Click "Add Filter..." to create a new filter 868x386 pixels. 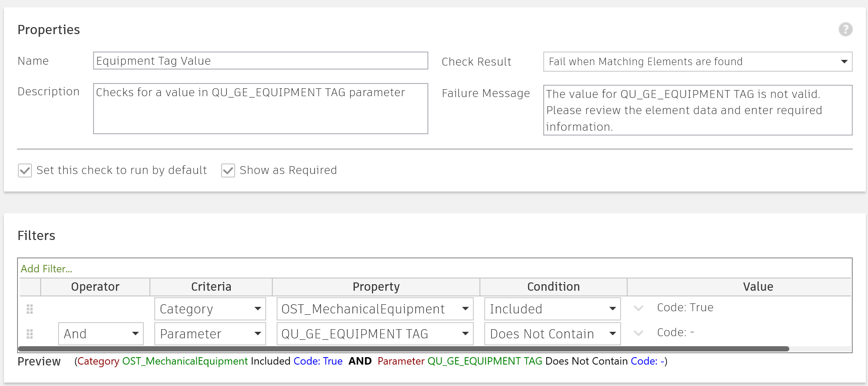pos(46,268)
